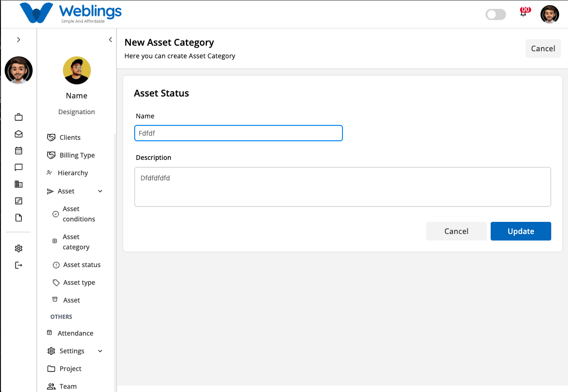Click the Weblings logo
568x392 pixels.
tap(71, 14)
